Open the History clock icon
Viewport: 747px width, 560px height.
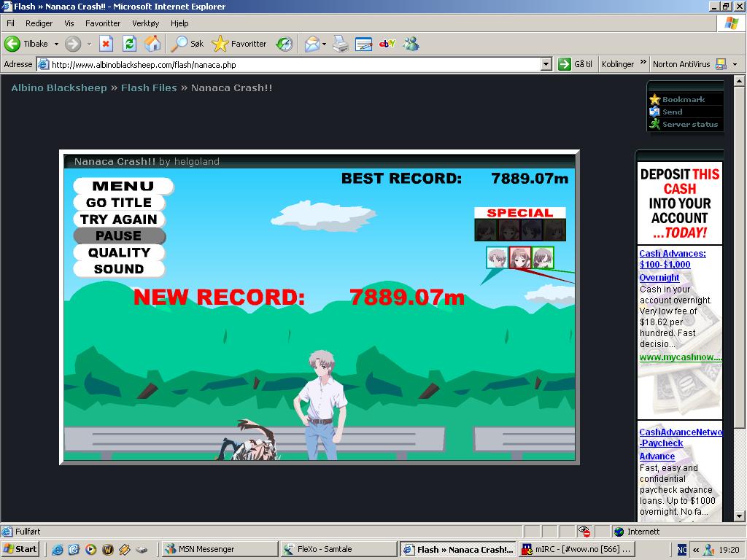point(285,44)
